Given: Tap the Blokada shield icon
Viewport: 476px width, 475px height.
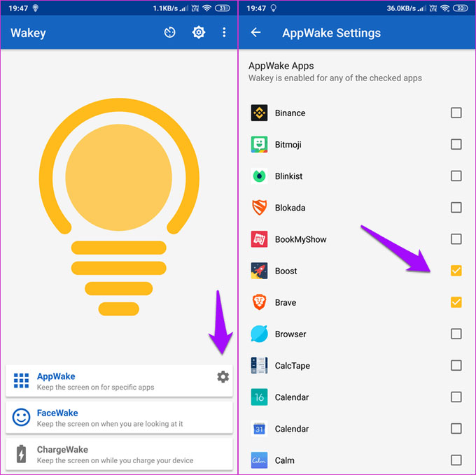Looking at the screenshot, I should (259, 208).
